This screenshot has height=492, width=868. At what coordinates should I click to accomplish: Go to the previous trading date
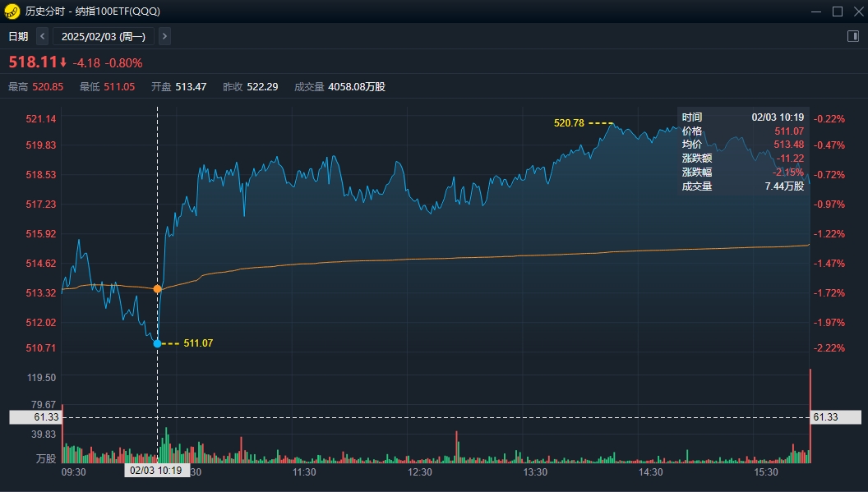tap(43, 36)
